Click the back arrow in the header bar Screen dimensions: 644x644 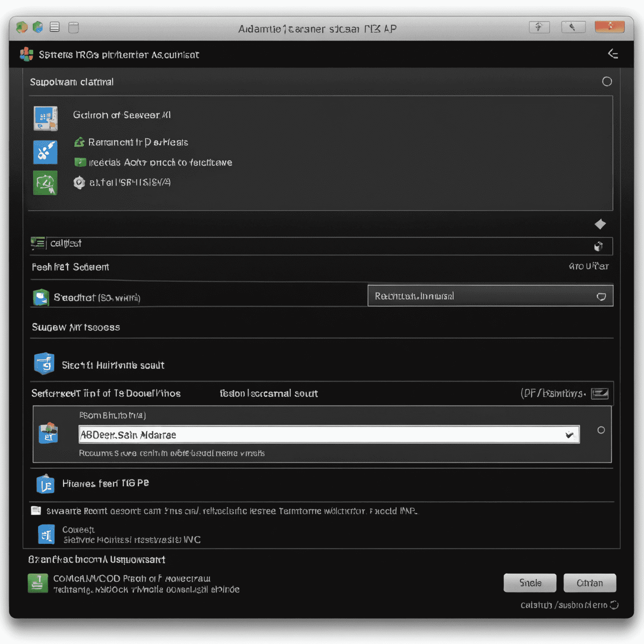click(613, 54)
